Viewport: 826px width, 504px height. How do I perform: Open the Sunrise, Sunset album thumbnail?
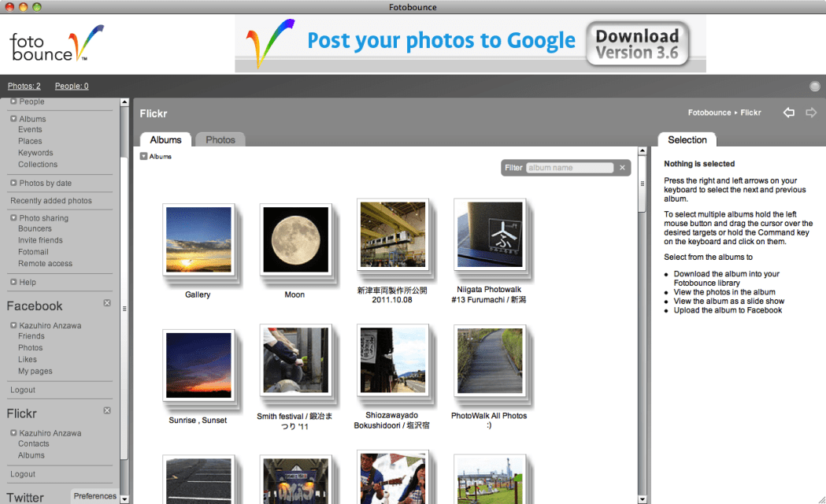coord(198,365)
